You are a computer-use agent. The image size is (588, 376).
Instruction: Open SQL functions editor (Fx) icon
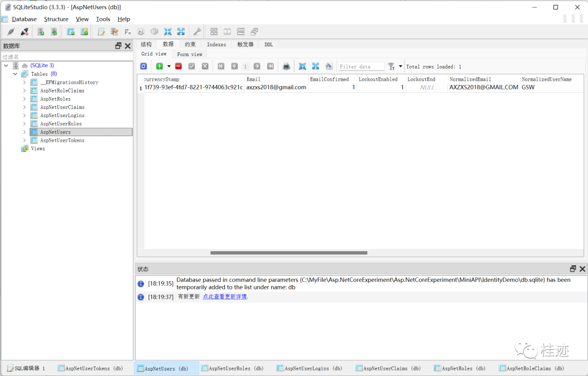pos(128,32)
